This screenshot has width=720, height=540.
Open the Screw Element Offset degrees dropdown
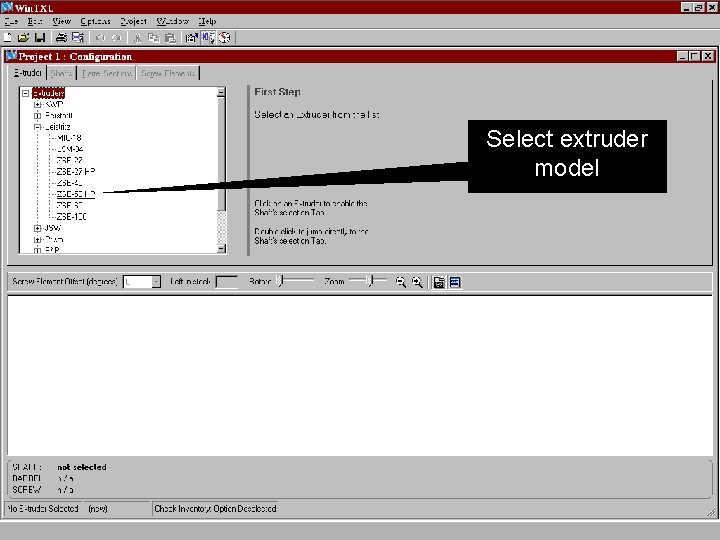[x=156, y=281]
